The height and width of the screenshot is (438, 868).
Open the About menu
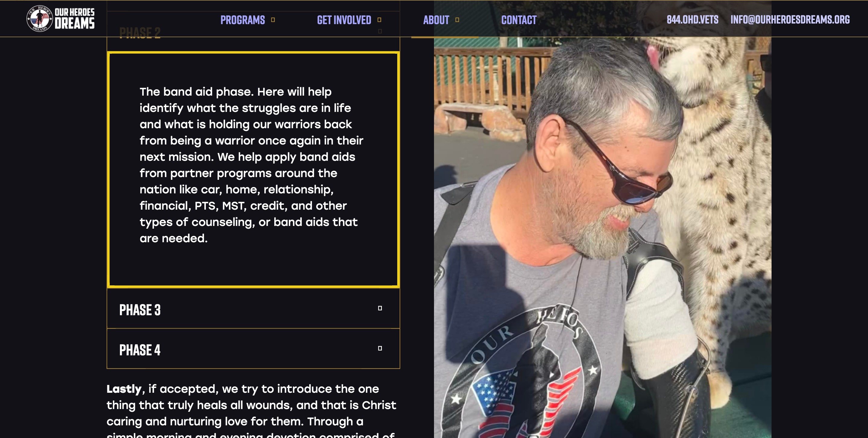tap(436, 20)
